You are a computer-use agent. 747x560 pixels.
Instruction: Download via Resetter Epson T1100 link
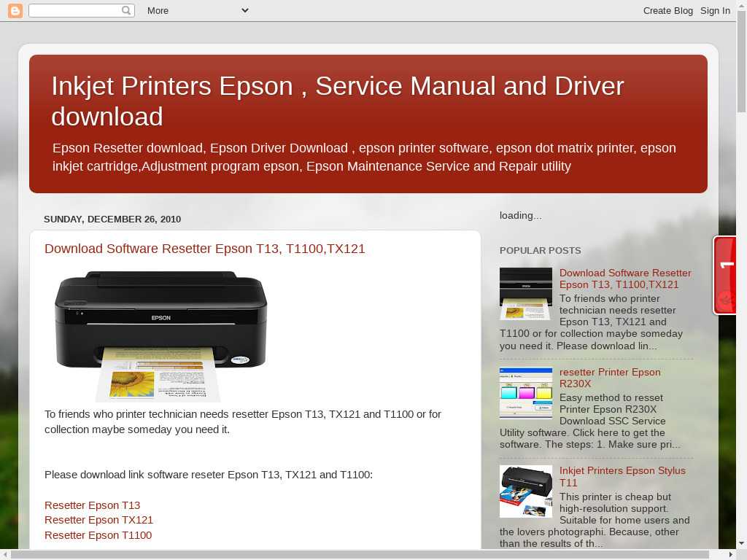click(x=98, y=535)
